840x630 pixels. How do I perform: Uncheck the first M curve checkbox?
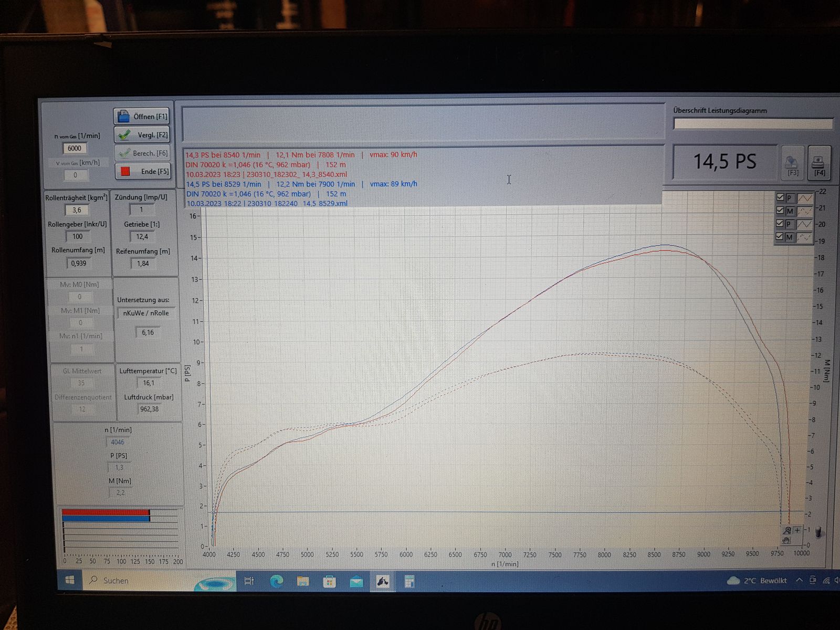click(x=780, y=211)
